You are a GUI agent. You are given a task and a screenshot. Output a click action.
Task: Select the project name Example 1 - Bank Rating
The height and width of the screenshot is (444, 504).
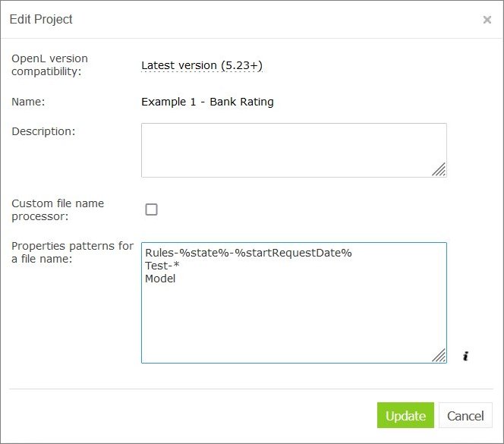(x=207, y=102)
